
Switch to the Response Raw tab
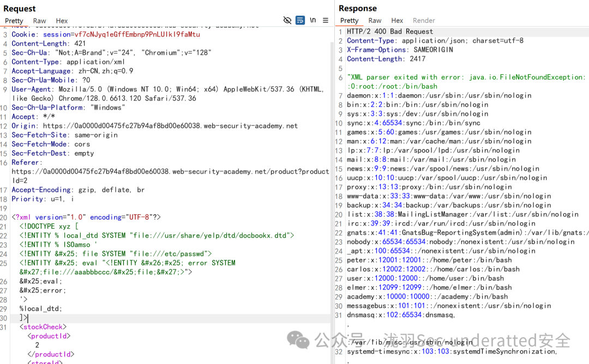point(375,21)
